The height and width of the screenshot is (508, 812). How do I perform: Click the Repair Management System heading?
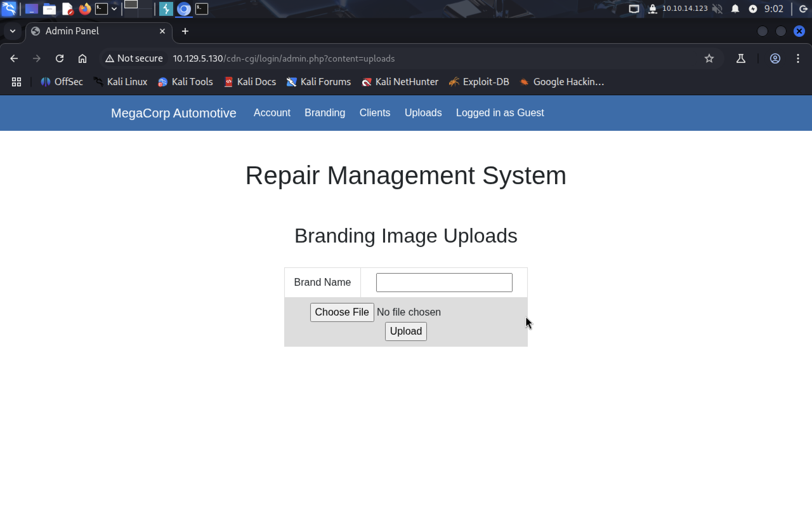coord(406,175)
